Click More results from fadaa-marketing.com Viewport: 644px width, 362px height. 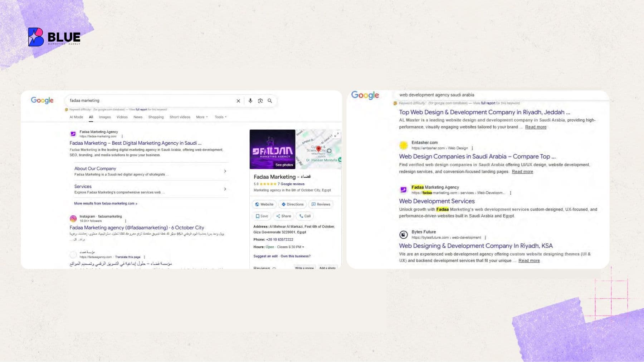(x=106, y=203)
